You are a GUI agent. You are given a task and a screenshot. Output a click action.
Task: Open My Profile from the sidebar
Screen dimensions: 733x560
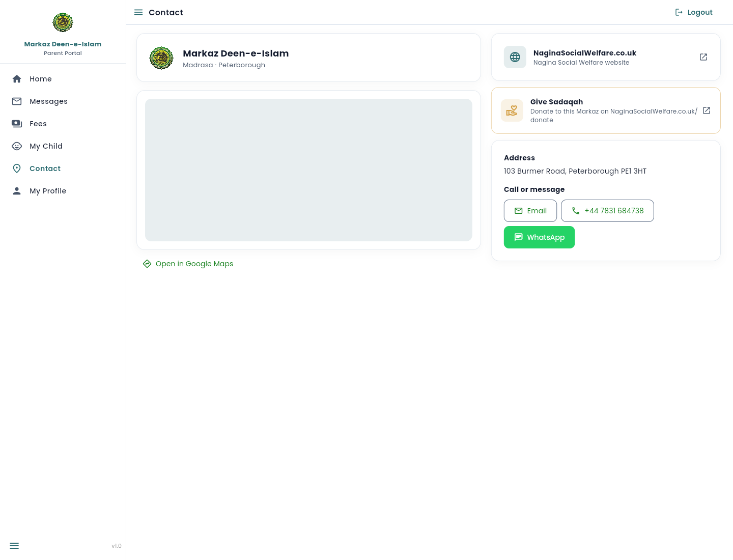coord(63,191)
